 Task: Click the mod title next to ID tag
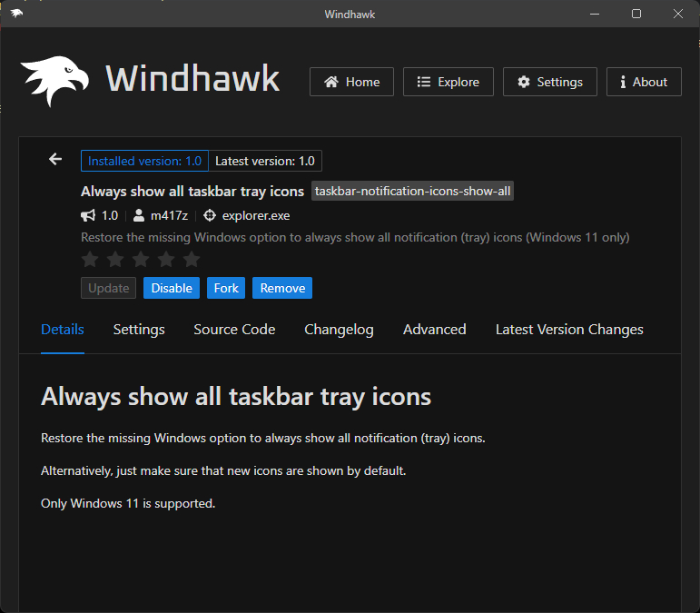[192, 191]
